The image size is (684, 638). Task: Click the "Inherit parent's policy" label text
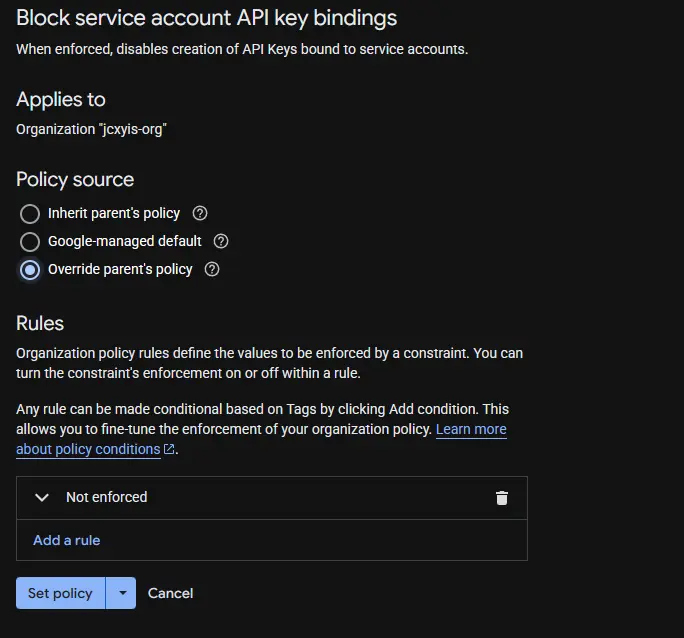(114, 213)
